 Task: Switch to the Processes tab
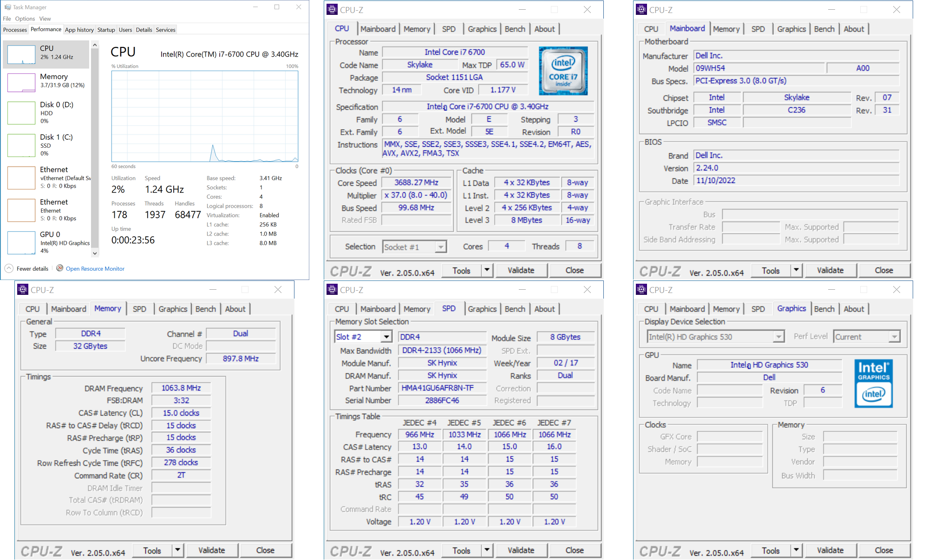(x=15, y=30)
